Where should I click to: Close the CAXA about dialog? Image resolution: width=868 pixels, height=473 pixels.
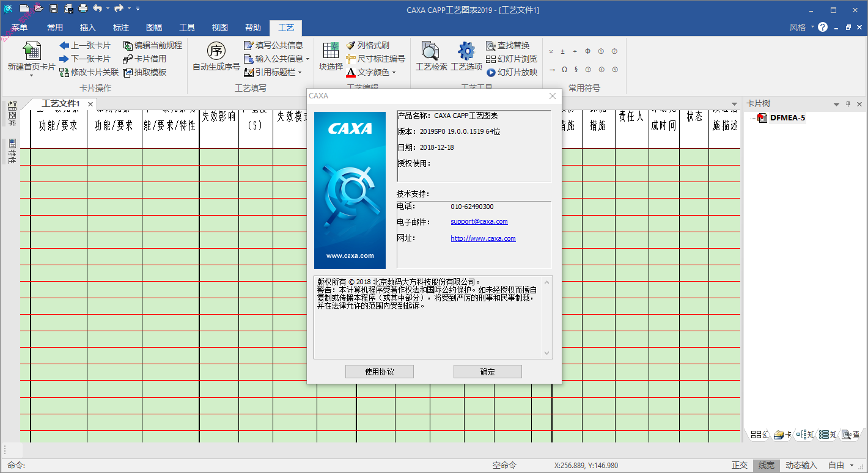point(553,96)
